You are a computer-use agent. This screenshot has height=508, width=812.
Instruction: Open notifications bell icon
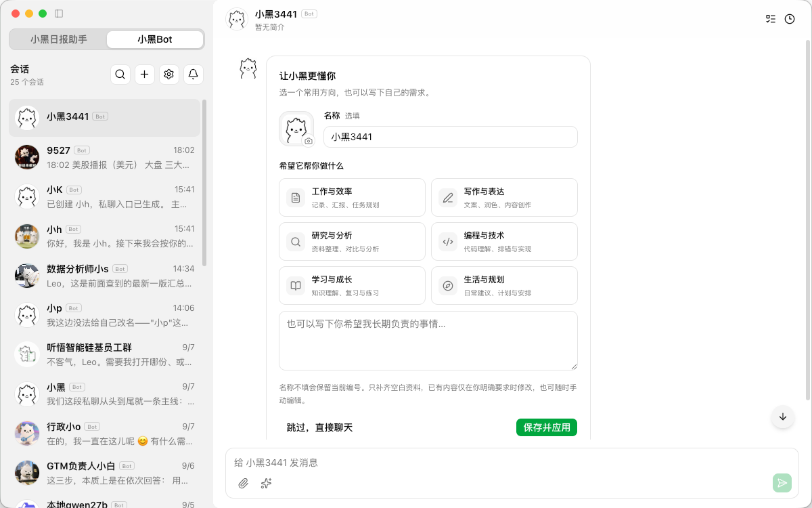pyautogui.click(x=194, y=75)
